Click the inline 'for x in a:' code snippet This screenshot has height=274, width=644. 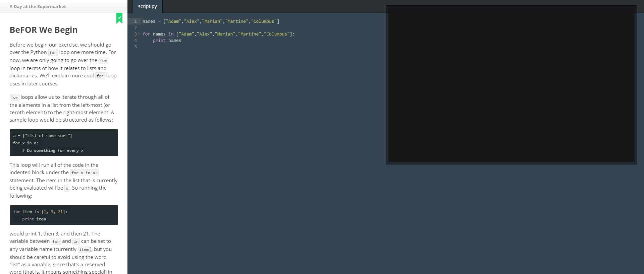pyautogui.click(x=84, y=173)
